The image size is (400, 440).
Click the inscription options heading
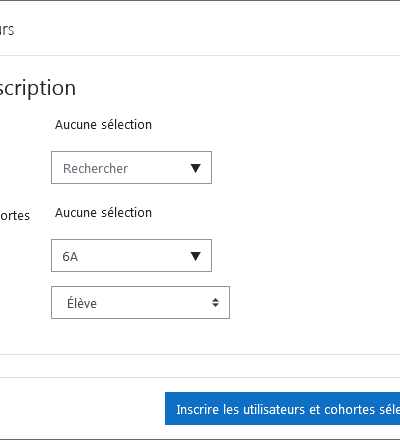click(38, 88)
